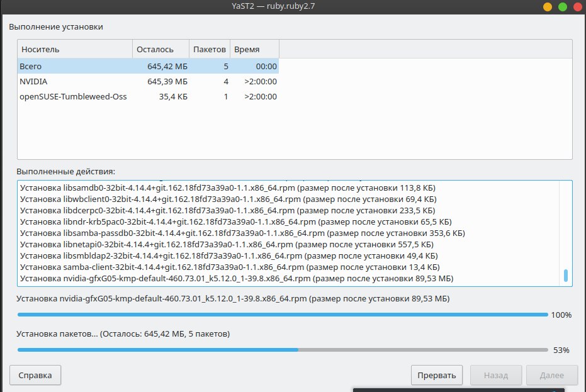Sort by the Время column header

pos(254,49)
